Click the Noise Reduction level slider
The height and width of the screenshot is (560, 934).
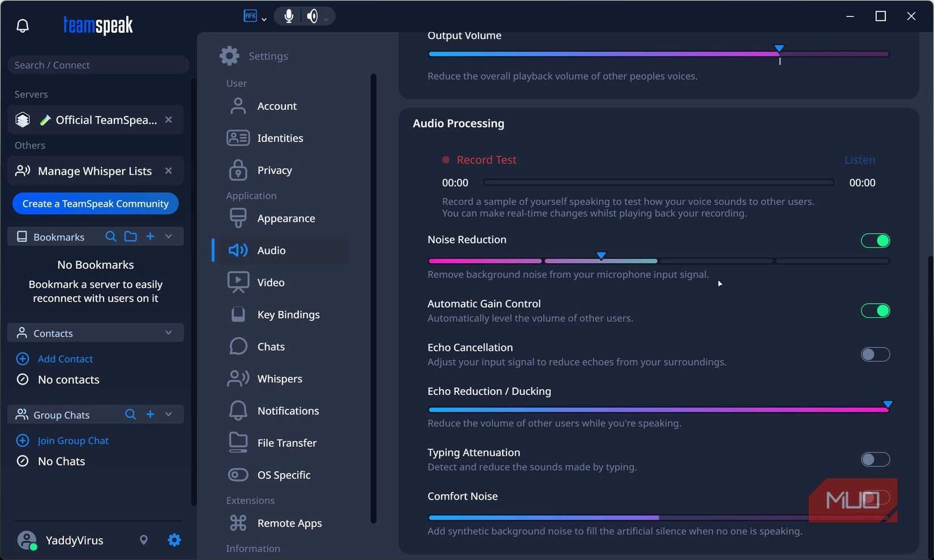pos(659,261)
